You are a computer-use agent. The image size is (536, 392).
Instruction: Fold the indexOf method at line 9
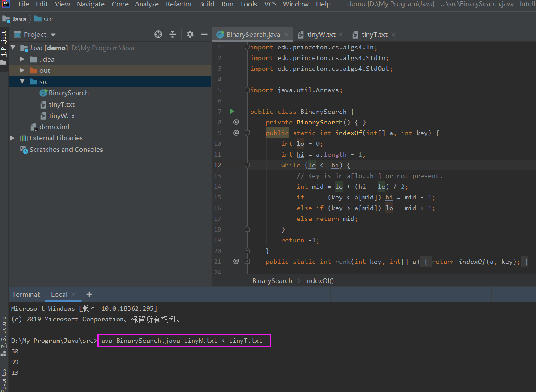[x=247, y=133]
